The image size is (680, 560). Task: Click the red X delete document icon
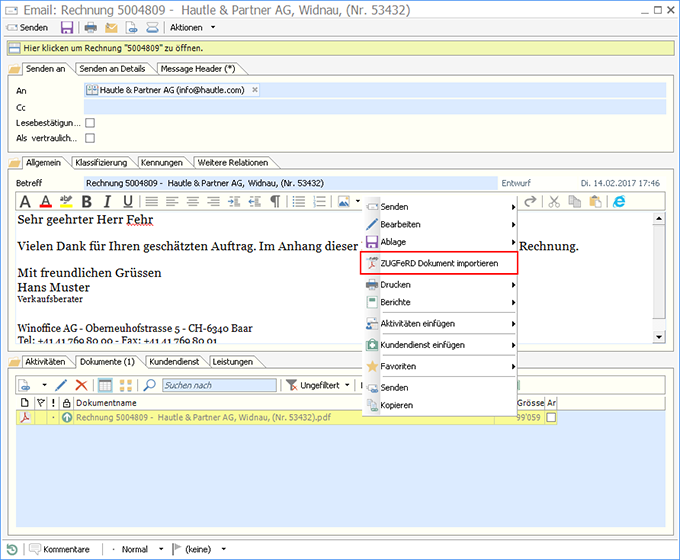coord(81,385)
